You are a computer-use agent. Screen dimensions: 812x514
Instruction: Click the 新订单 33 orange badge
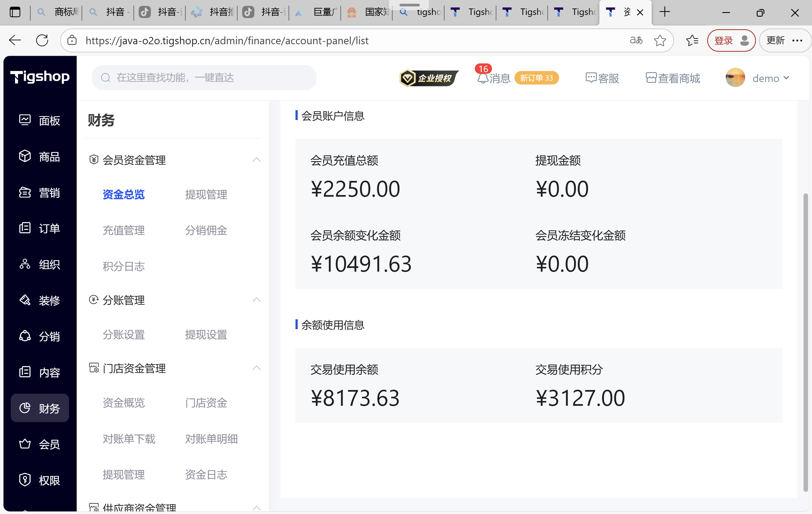point(536,78)
